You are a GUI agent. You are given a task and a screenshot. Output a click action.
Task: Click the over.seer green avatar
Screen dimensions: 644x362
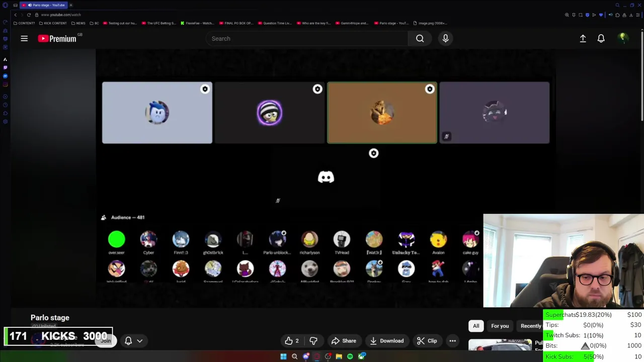click(x=116, y=239)
